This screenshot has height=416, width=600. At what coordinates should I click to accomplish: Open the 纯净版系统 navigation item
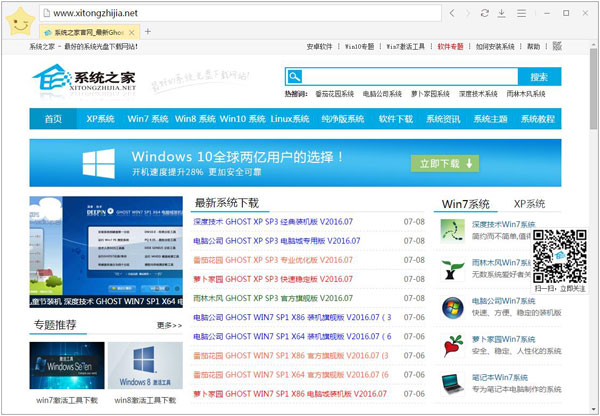tap(343, 119)
